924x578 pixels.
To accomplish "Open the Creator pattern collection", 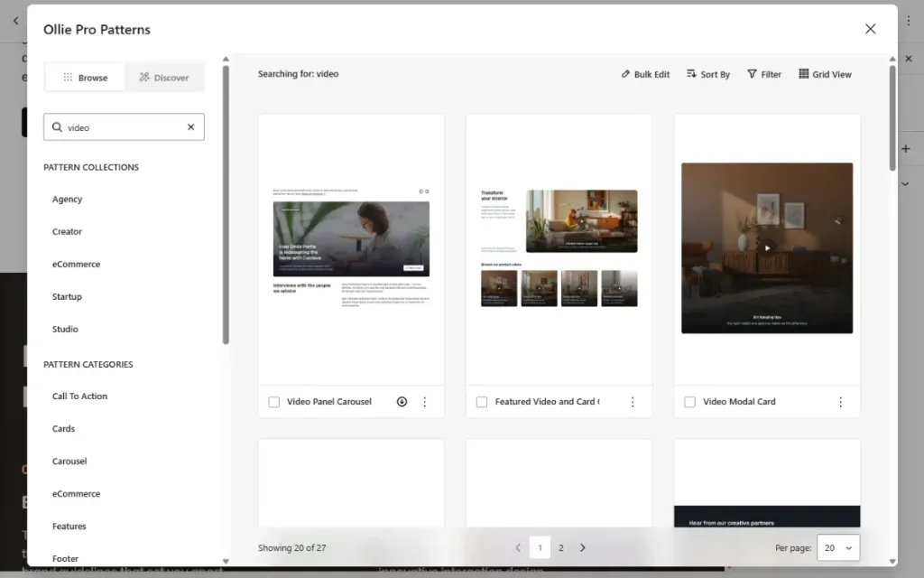I will tap(67, 232).
